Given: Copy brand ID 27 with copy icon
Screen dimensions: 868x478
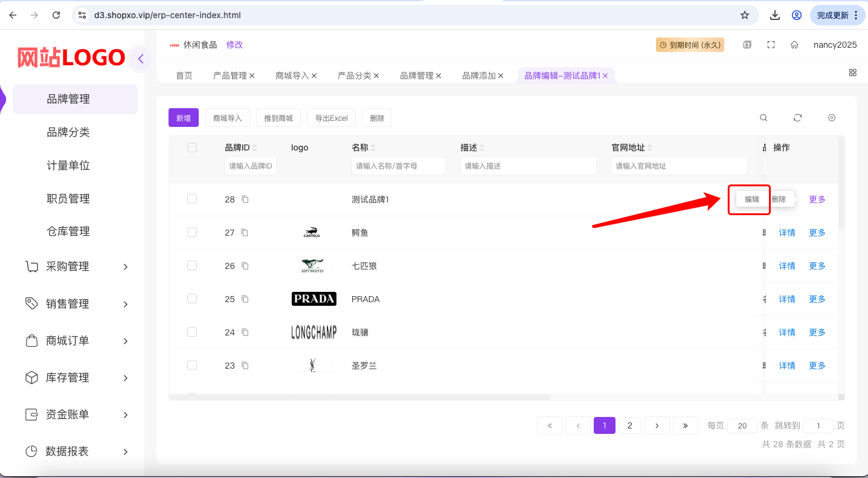Looking at the screenshot, I should (245, 233).
